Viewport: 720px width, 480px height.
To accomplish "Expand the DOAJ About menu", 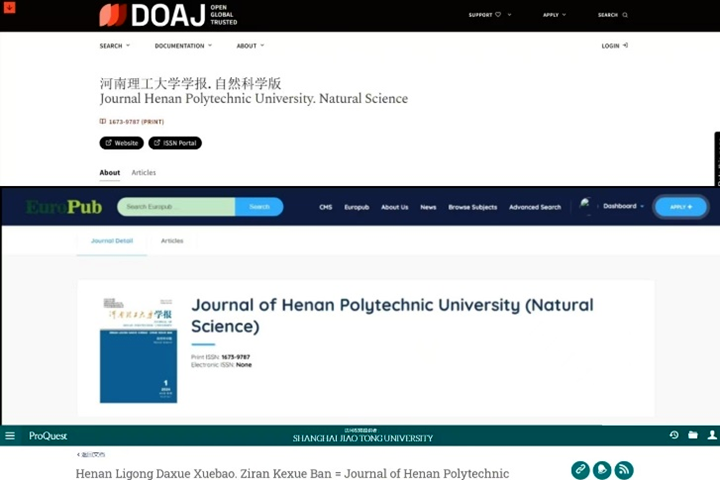I will coord(250,46).
